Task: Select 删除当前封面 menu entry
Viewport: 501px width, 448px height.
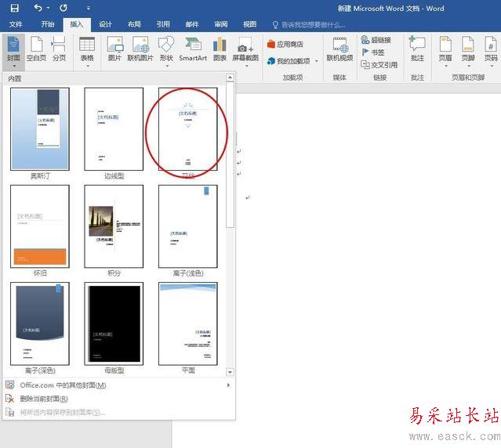Action: pyautogui.click(x=118, y=399)
